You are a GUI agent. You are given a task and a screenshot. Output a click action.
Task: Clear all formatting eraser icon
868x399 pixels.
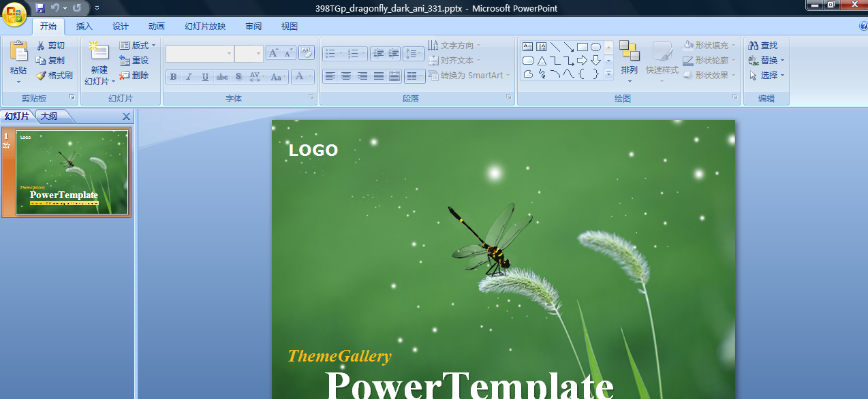pos(306,53)
